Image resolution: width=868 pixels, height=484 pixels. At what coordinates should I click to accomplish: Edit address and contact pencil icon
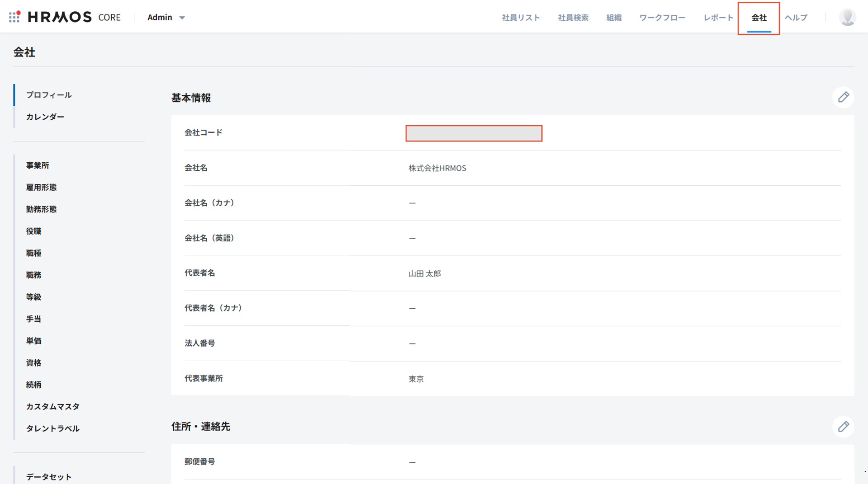843,427
